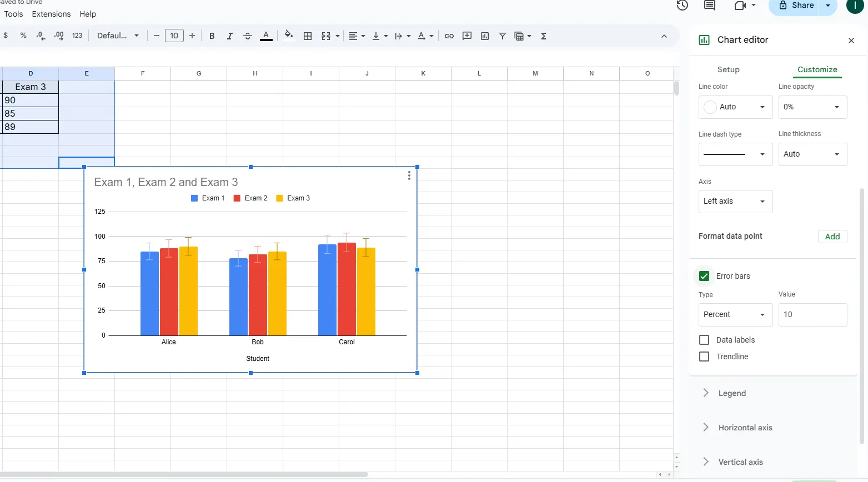Expand the Legend section
Screen dimensions: 868x482
pyautogui.click(x=732, y=393)
